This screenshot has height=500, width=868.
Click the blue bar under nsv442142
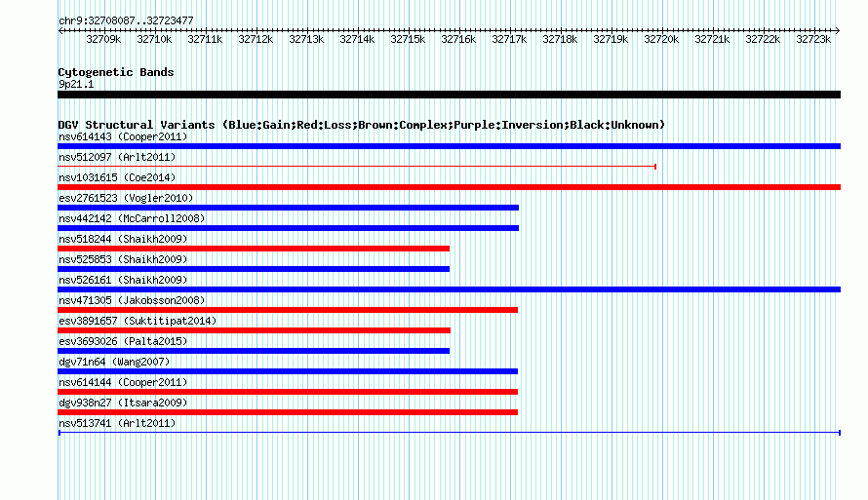[289, 228]
